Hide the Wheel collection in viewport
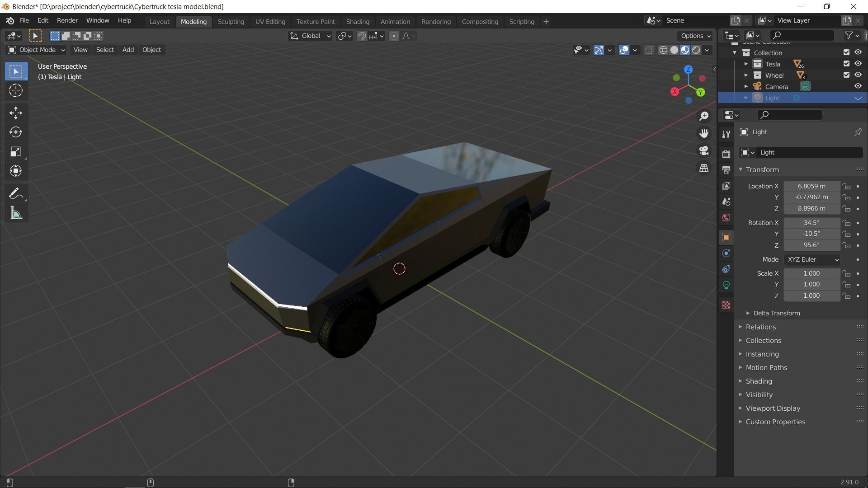Viewport: 868px width, 488px height. coord(858,75)
